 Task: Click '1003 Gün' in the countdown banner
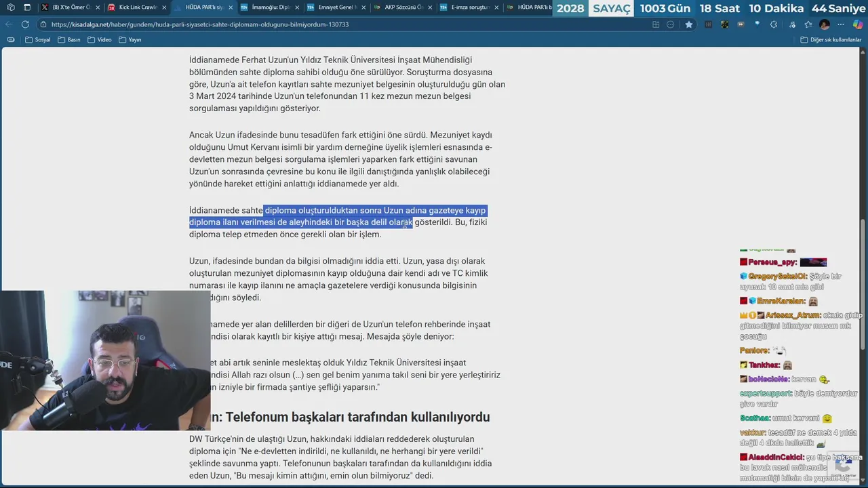click(x=665, y=9)
